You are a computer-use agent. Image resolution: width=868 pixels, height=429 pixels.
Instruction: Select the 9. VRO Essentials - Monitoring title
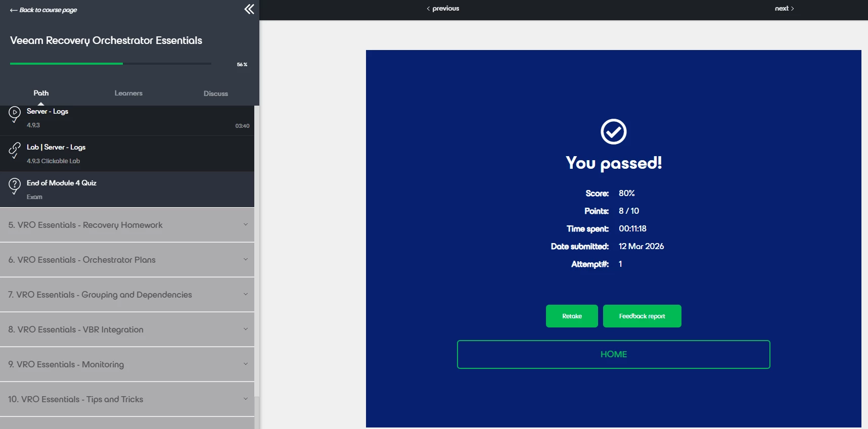(x=66, y=364)
